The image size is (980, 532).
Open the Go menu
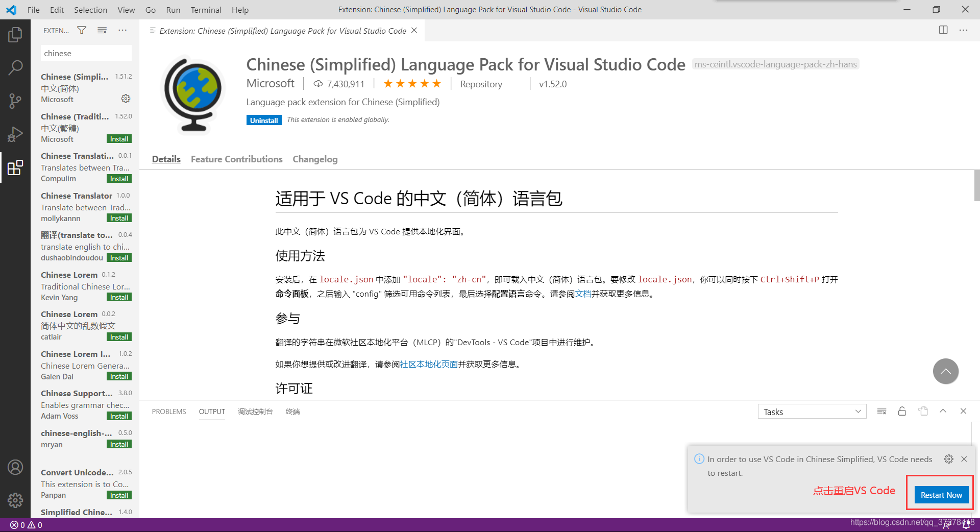click(x=151, y=10)
